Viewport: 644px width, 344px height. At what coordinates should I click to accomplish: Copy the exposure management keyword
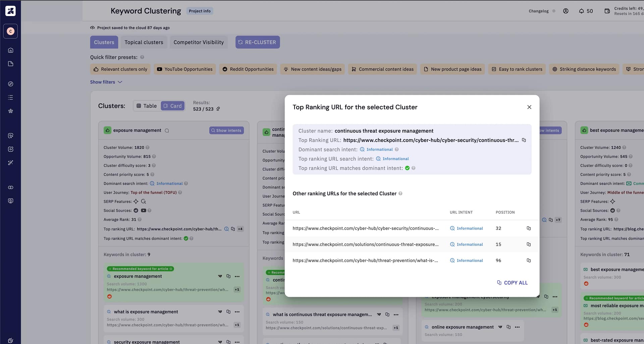(x=228, y=276)
